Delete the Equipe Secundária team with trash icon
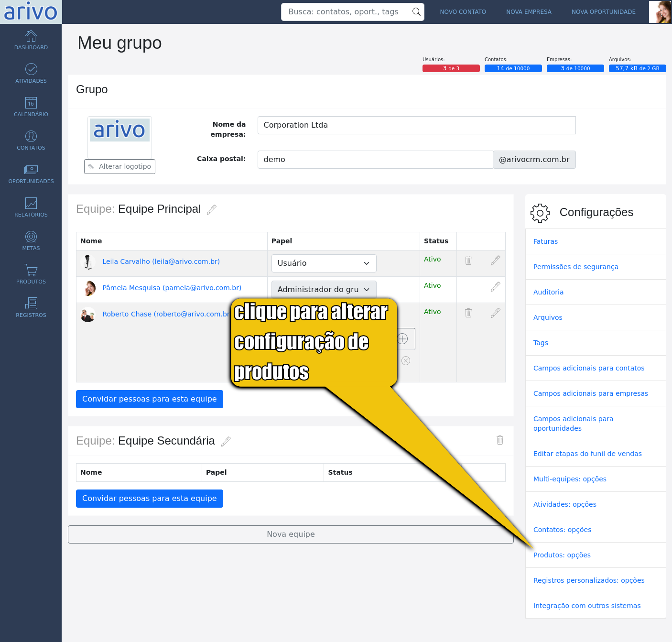 coord(500,440)
